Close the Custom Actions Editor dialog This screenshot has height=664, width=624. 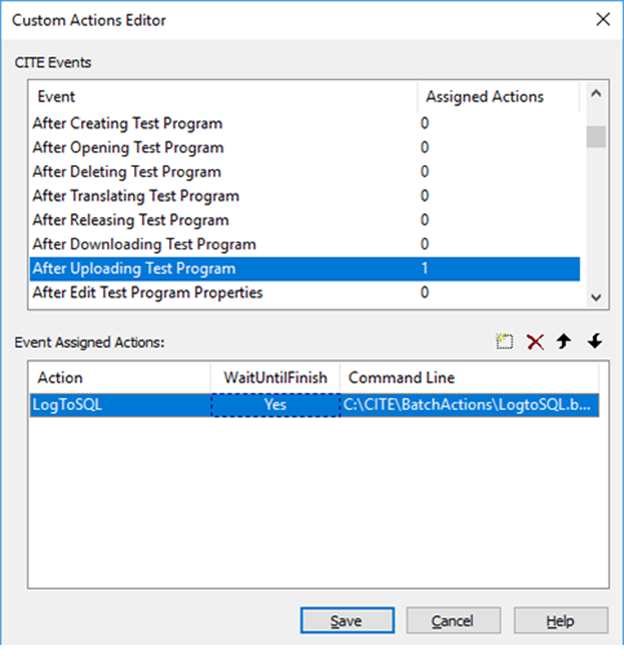point(603,19)
